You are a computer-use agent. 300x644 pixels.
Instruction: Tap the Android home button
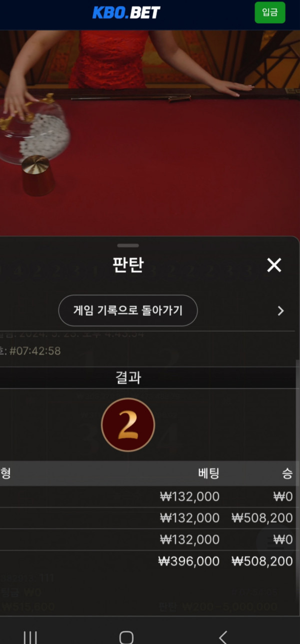click(x=126, y=637)
